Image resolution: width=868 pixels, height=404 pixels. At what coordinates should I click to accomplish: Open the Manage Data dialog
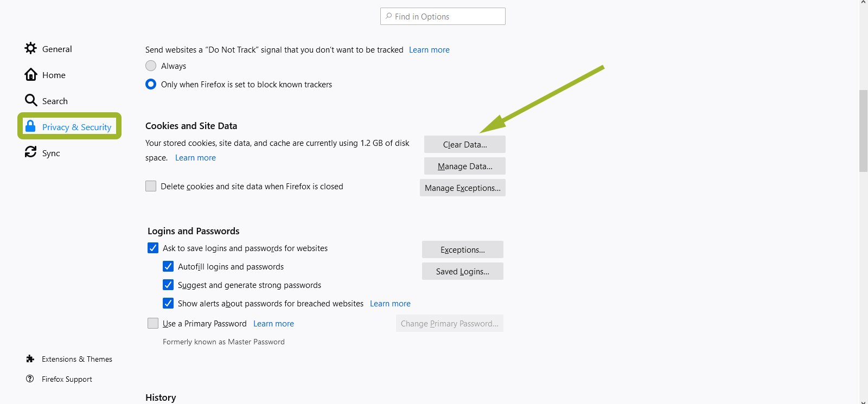coord(465,166)
